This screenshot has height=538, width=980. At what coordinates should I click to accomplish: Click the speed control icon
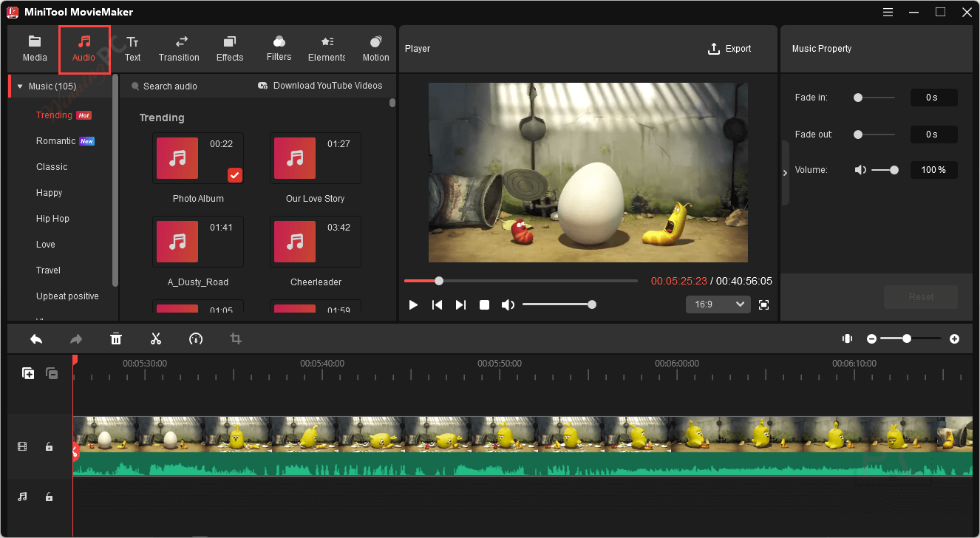point(196,338)
